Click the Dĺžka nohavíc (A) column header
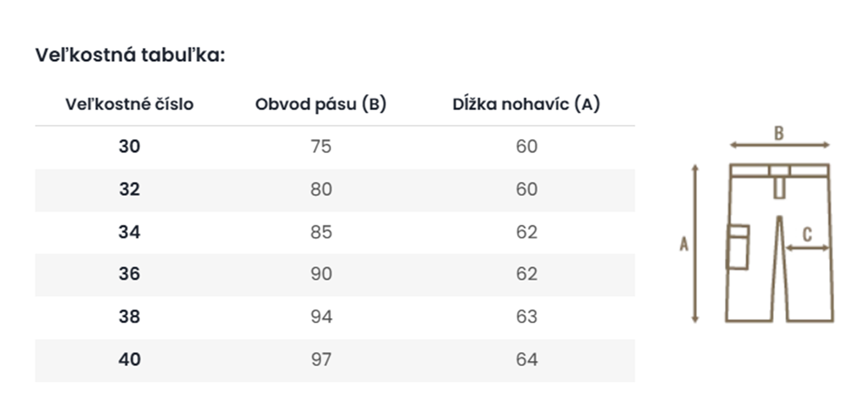 pyautogui.click(x=526, y=104)
